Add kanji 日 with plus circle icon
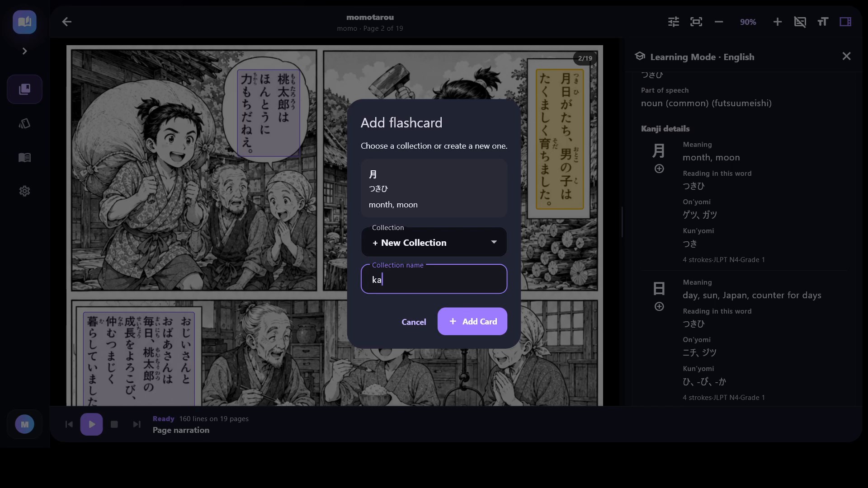 [659, 306]
